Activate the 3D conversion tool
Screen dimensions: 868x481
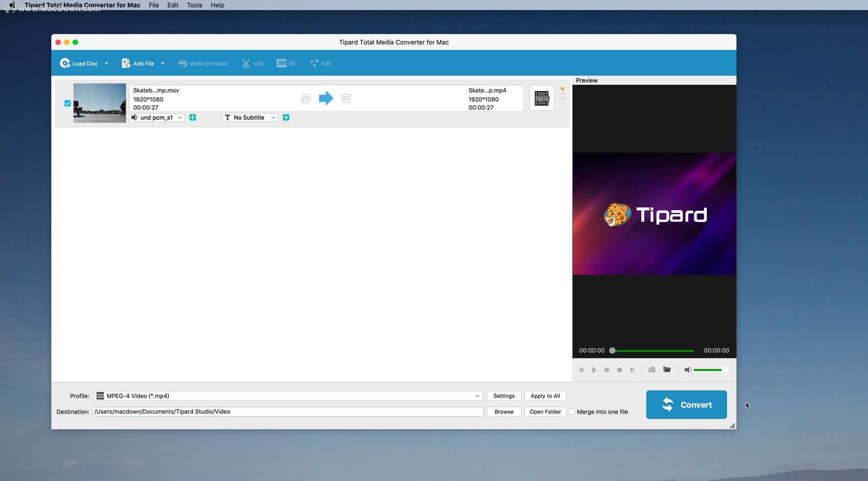click(286, 63)
